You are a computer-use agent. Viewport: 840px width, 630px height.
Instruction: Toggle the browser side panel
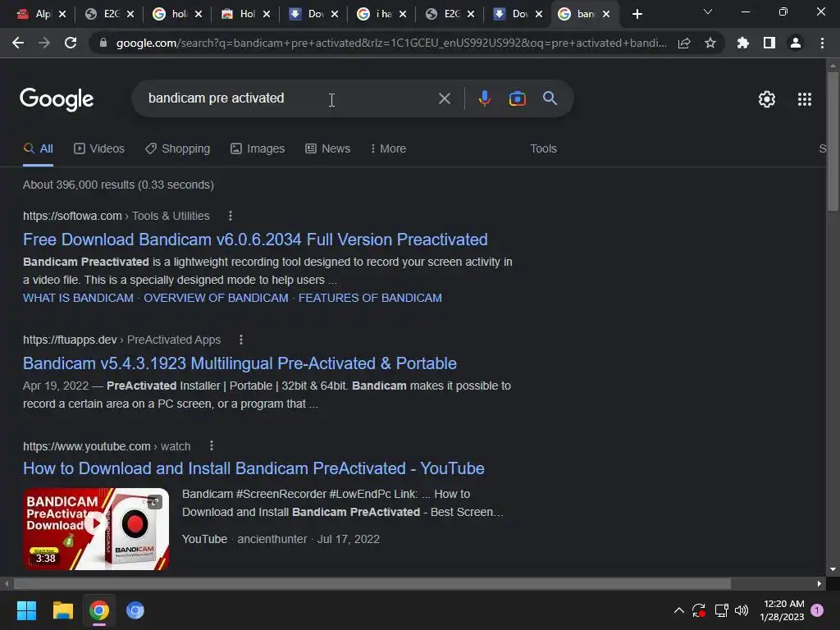769,43
